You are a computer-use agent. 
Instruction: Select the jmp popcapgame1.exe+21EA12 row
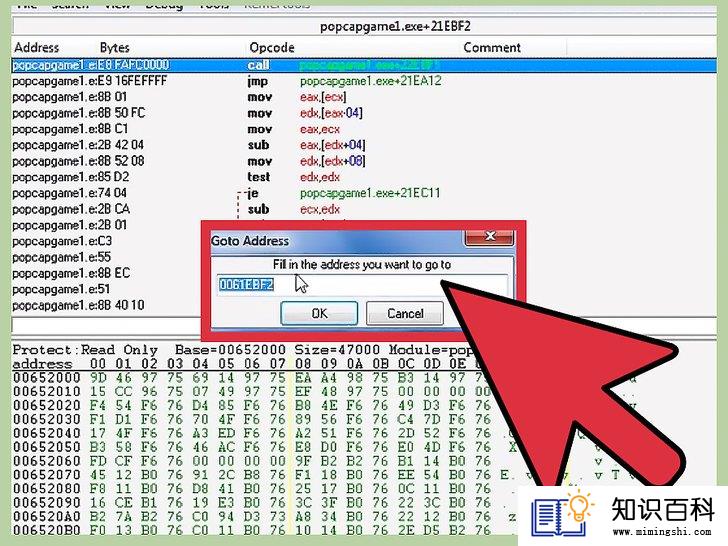364,81
